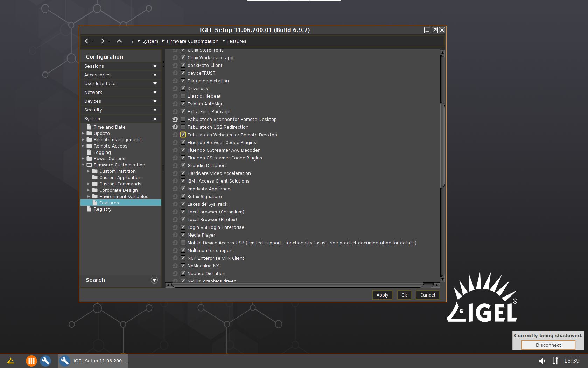Viewport: 588px width, 368px height.
Task: Disconnect the shadowing session
Action: [x=548, y=345]
